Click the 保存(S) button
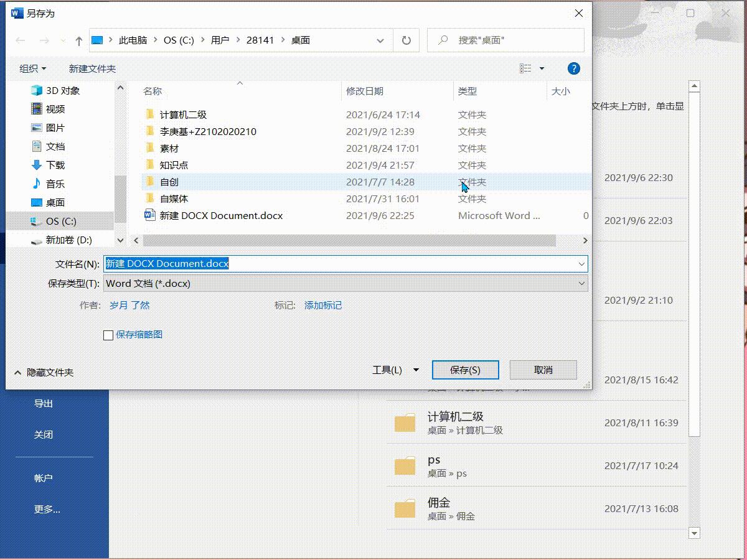Viewport: 747px width, 560px height. pos(465,369)
